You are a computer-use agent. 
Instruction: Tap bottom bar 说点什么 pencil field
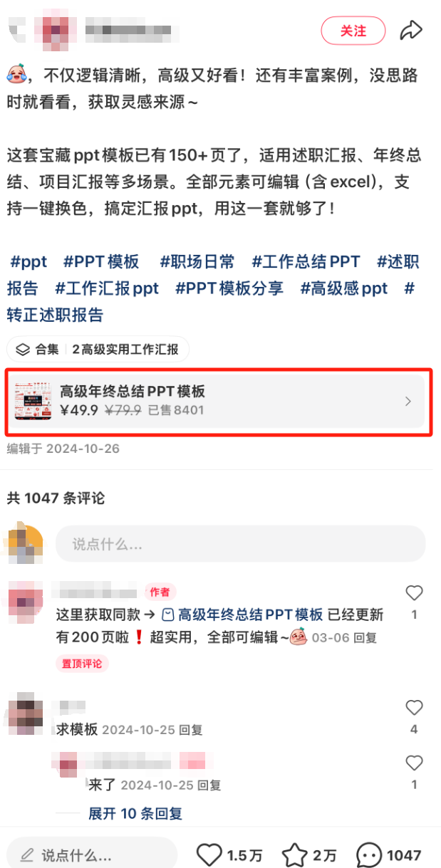coord(92,854)
